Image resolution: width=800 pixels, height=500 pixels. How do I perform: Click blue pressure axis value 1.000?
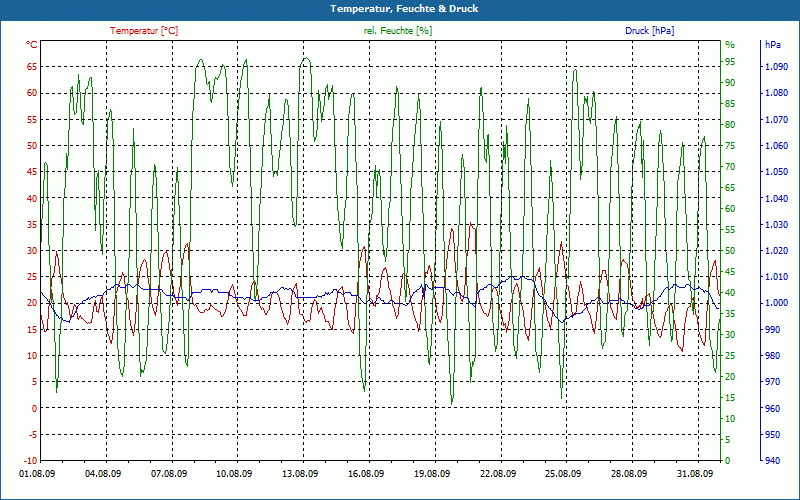coord(777,303)
